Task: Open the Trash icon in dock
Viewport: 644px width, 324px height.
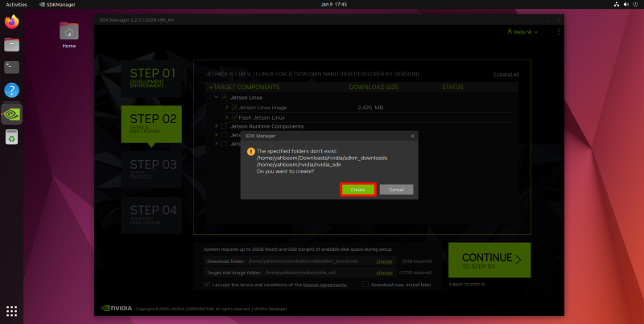Action: [12, 137]
